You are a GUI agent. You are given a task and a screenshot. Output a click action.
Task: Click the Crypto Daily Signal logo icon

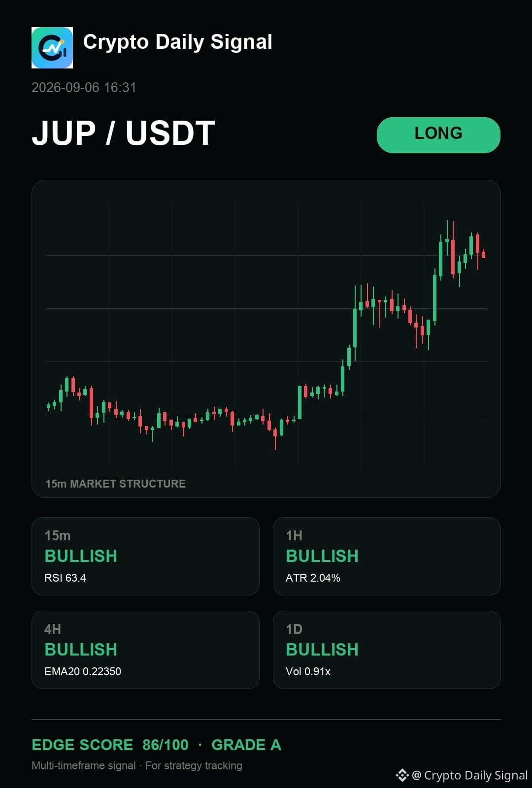point(52,48)
